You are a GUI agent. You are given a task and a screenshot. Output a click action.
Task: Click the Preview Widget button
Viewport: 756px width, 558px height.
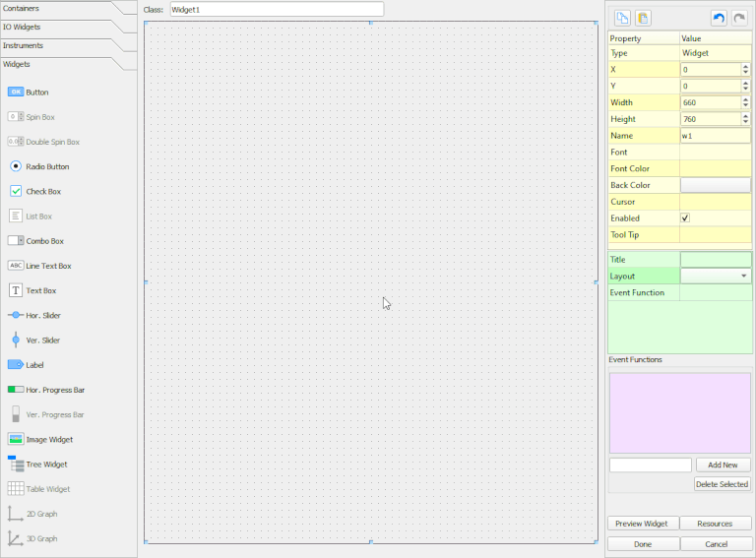(643, 524)
